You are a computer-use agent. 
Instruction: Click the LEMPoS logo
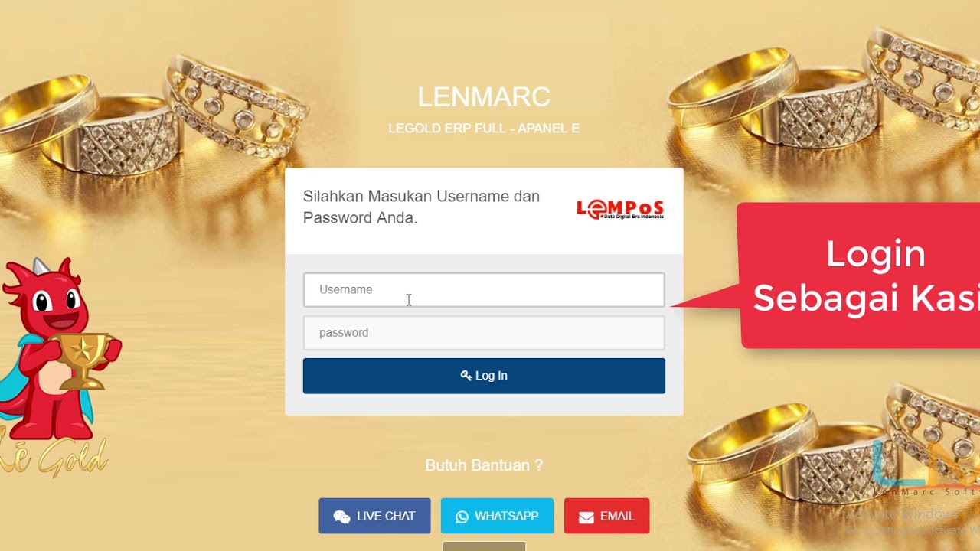[620, 209]
